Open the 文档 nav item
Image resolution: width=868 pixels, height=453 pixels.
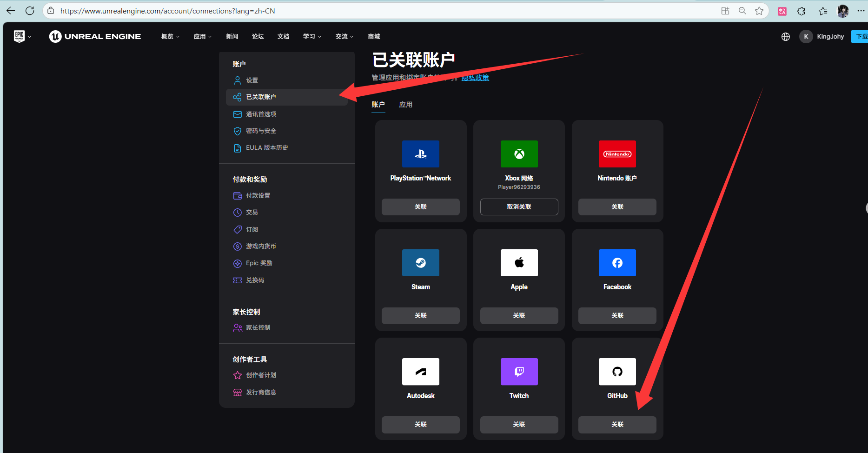click(283, 37)
